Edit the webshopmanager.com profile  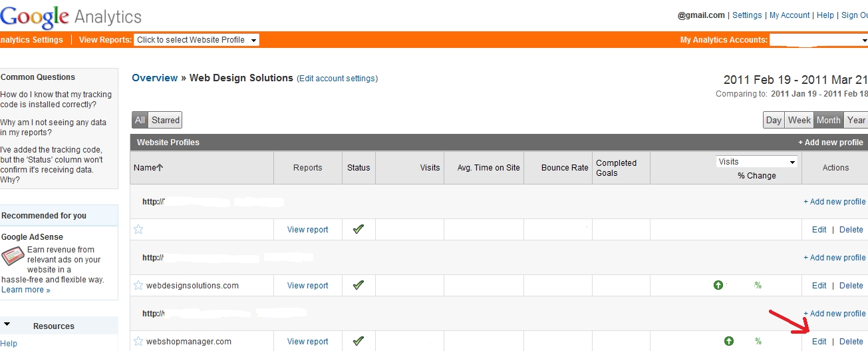click(x=819, y=342)
